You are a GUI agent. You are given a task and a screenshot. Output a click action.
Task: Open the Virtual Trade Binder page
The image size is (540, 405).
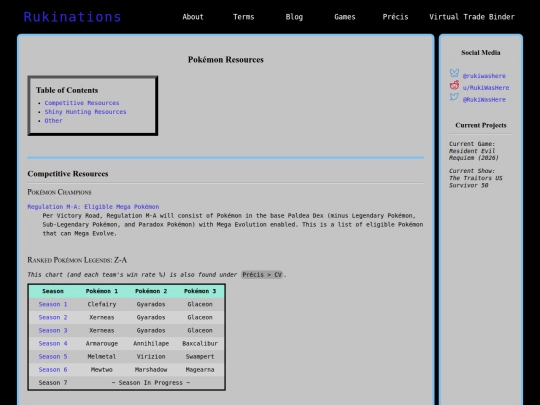pyautogui.click(x=472, y=17)
